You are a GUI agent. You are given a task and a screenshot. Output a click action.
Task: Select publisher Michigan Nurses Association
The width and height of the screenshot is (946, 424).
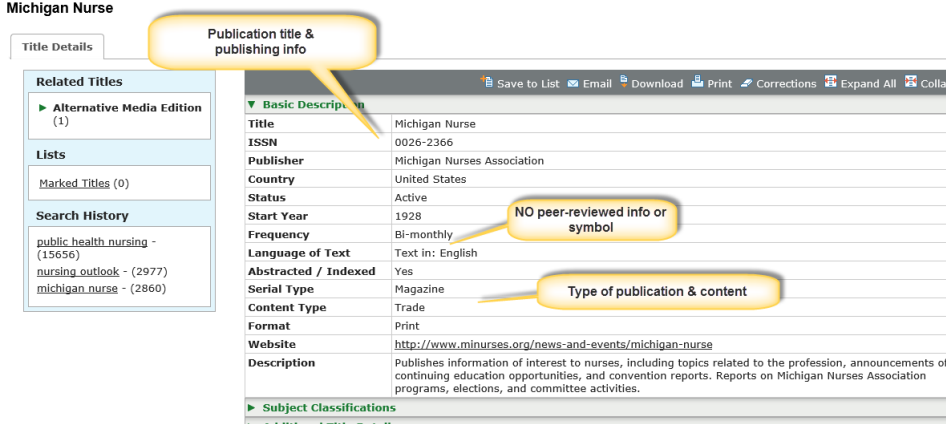[x=469, y=161]
